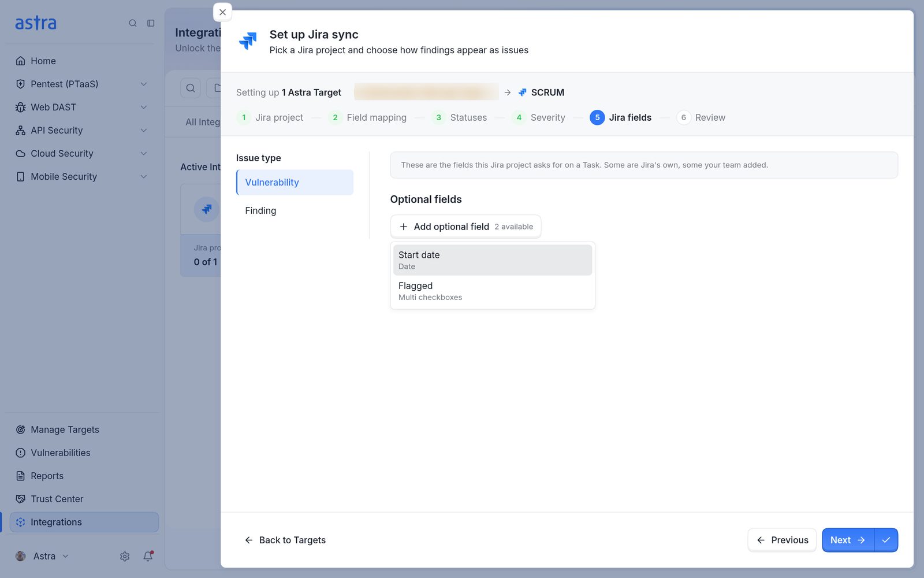The width and height of the screenshot is (924, 578).
Task: Open the Astra account dropdown
Action: click(x=42, y=556)
